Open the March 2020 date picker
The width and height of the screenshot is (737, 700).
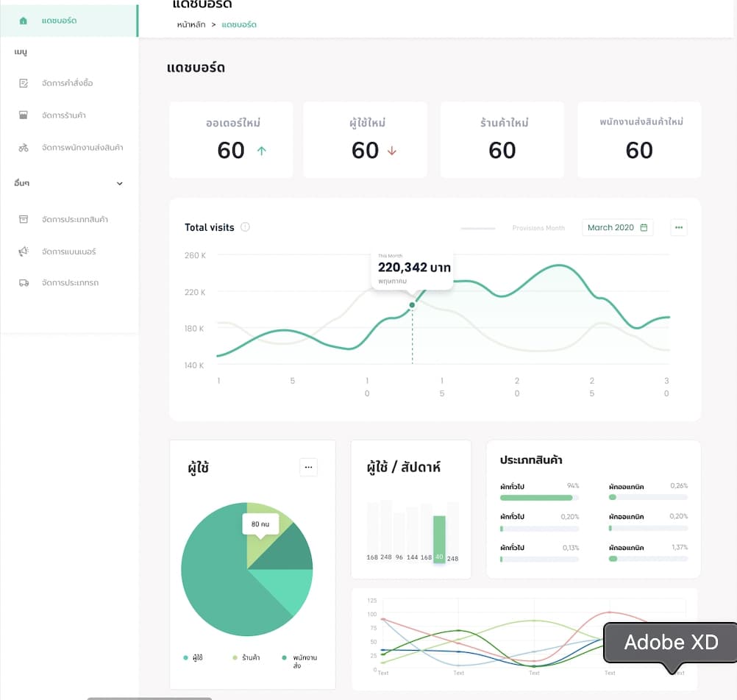[617, 227]
